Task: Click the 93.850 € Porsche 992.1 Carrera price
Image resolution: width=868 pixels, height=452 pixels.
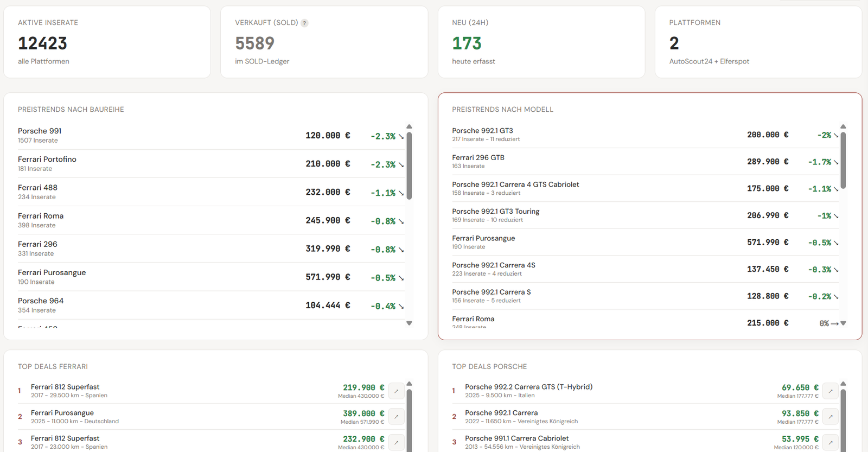Action: 800,413
